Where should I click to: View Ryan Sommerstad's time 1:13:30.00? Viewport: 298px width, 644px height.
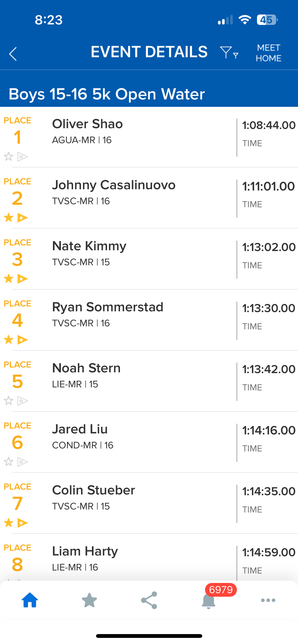tap(268, 308)
